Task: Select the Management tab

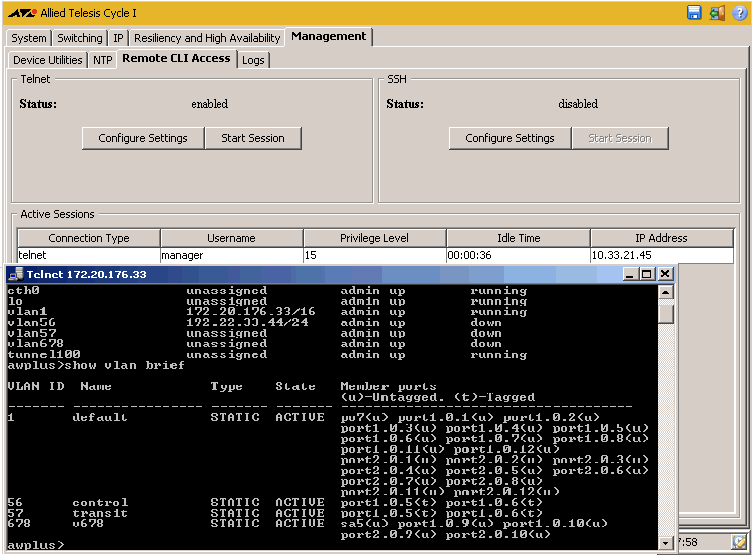Action: [329, 36]
